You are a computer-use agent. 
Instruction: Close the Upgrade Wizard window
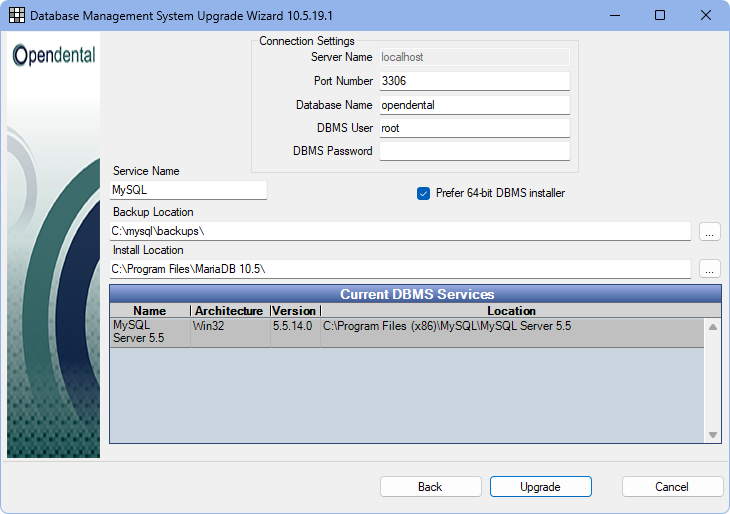[706, 15]
